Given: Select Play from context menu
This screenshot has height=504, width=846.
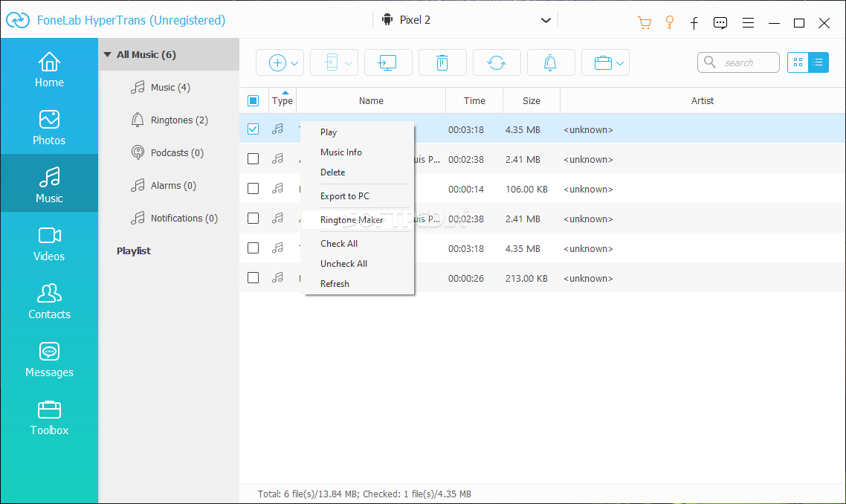Looking at the screenshot, I should coord(328,132).
